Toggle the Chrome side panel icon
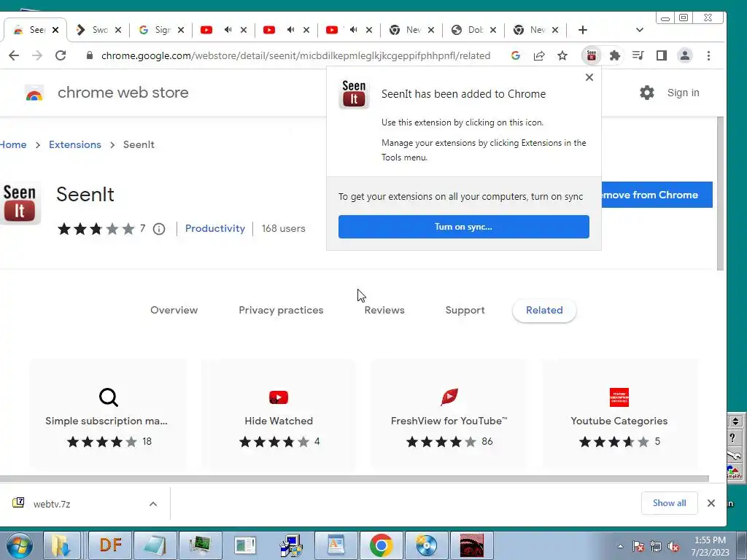This screenshot has height=560, width=747. click(x=661, y=55)
